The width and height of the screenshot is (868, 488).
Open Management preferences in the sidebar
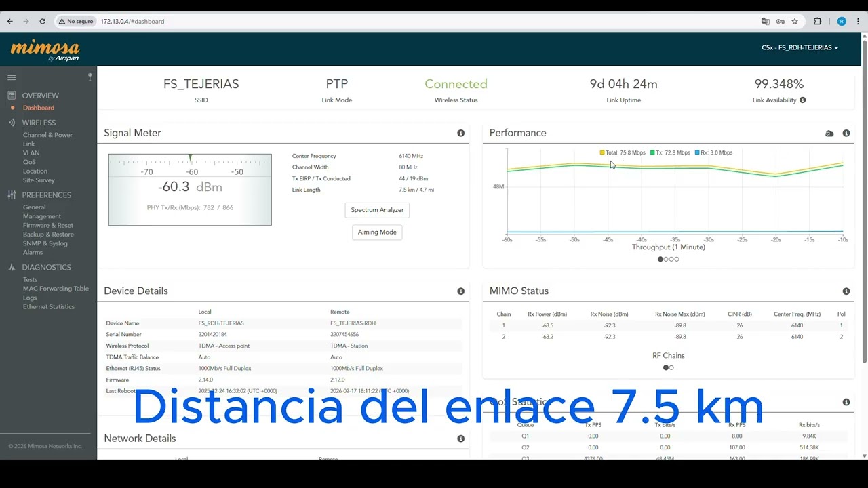42,216
